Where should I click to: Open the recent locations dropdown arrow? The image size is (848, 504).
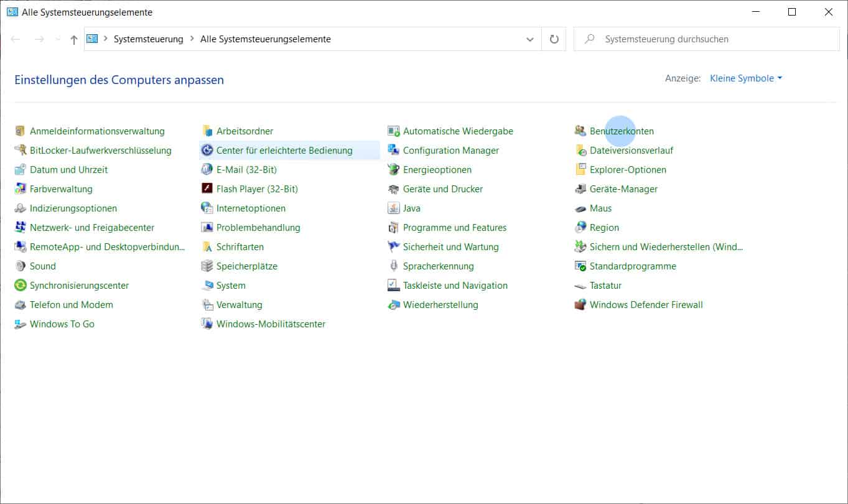58,39
